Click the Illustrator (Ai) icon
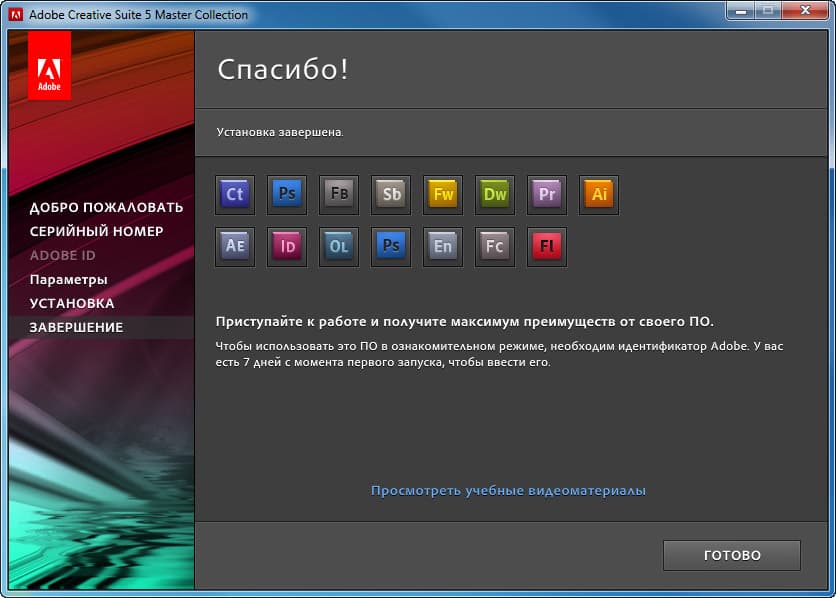 599,195
